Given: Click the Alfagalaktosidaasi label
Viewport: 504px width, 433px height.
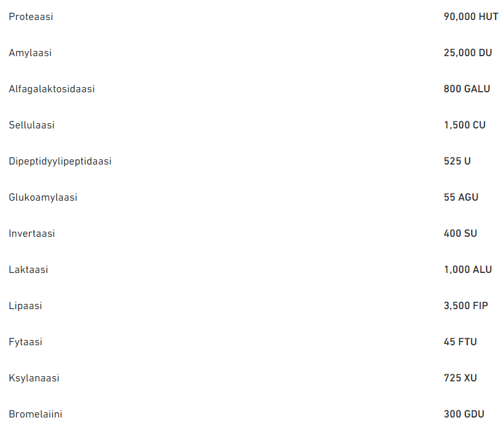Looking at the screenshot, I should point(52,89).
